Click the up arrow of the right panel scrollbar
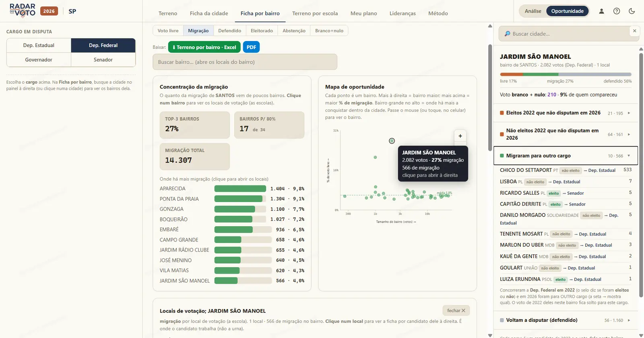644x338 pixels. pyautogui.click(x=641, y=49)
